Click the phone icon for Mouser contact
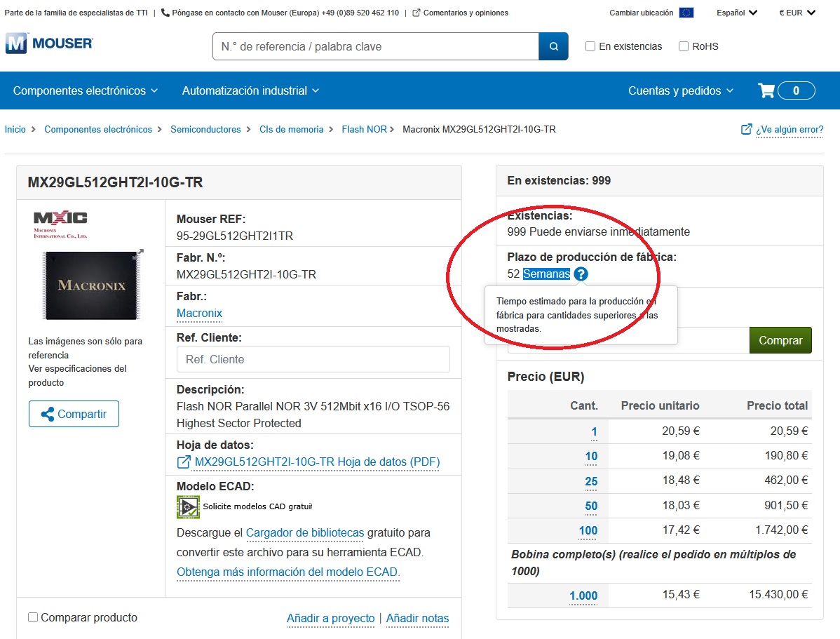Image resolution: width=840 pixels, height=639 pixels. pyautogui.click(x=165, y=13)
